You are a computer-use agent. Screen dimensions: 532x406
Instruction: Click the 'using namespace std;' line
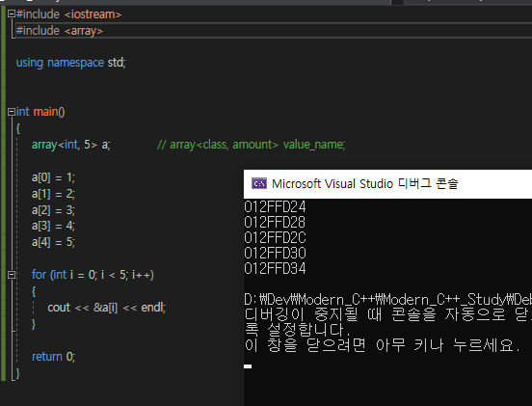point(71,63)
